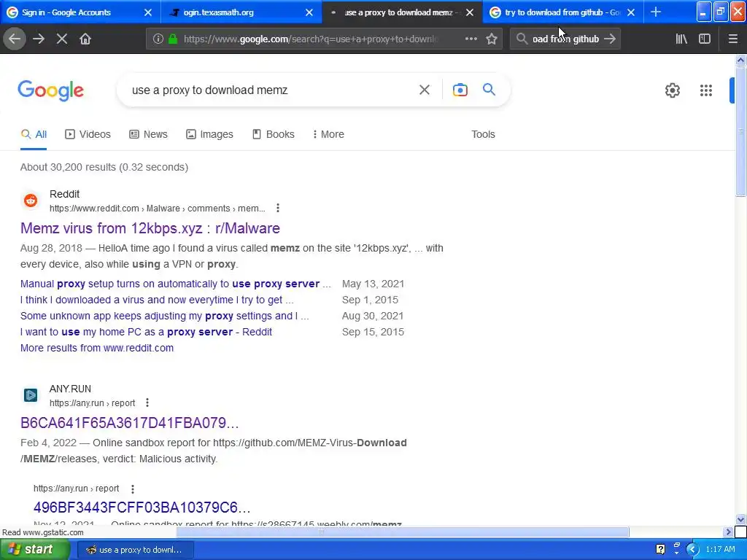Run Google search with the blue magnifier
Image resolution: width=747 pixels, height=560 pixels.
pyautogui.click(x=489, y=89)
